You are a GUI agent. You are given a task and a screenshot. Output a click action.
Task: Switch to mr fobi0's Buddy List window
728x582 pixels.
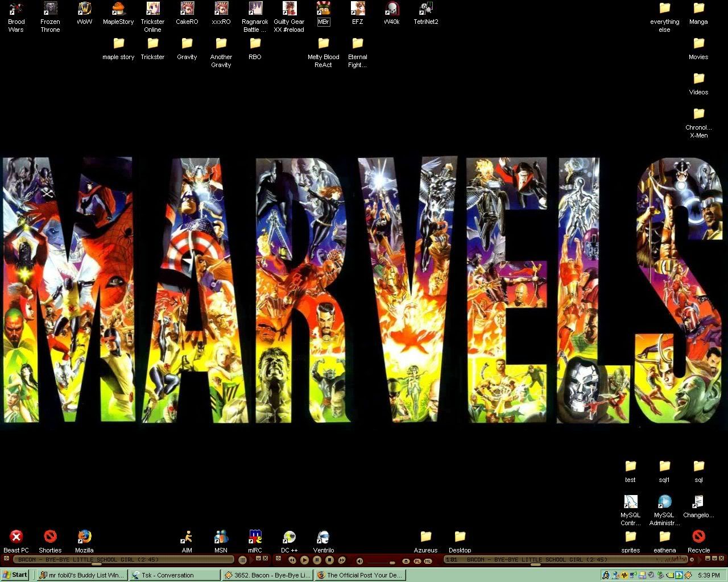pos(82,575)
